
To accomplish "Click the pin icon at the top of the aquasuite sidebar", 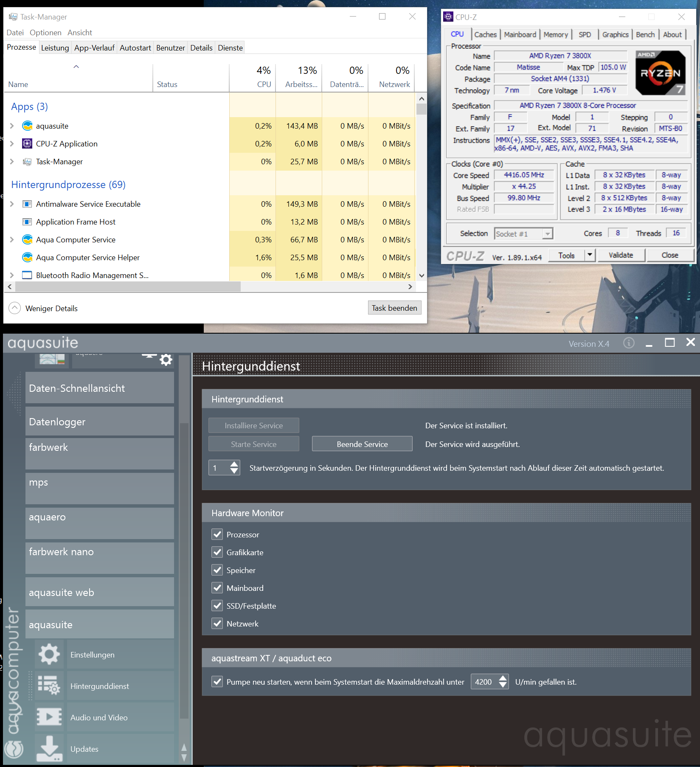I will 149,357.
